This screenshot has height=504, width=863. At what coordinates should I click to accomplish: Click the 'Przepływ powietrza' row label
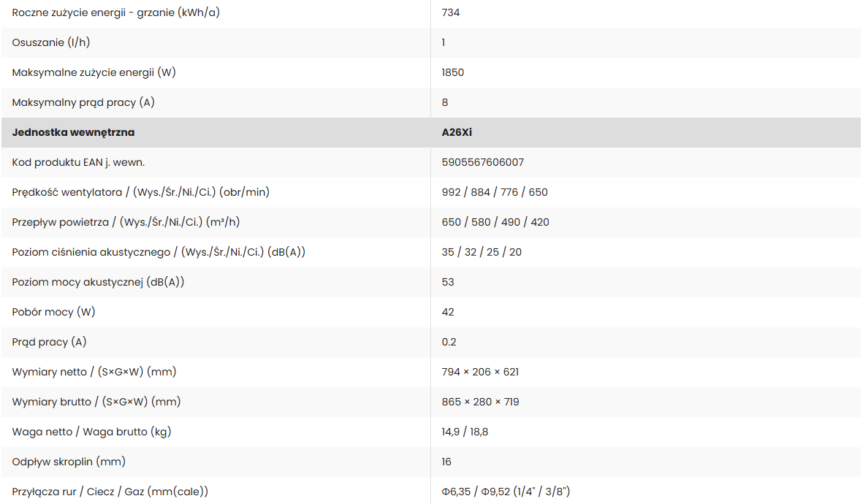pos(126,222)
